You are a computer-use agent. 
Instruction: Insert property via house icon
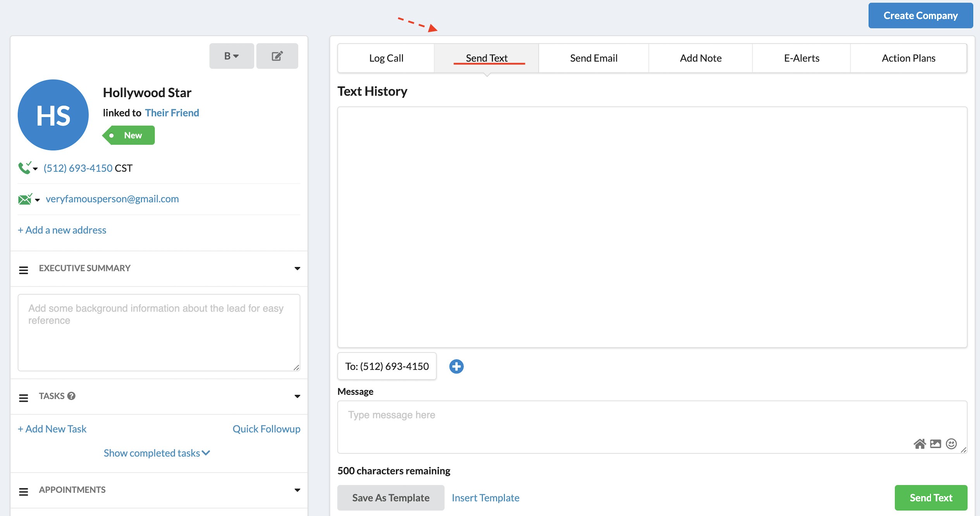(x=919, y=444)
